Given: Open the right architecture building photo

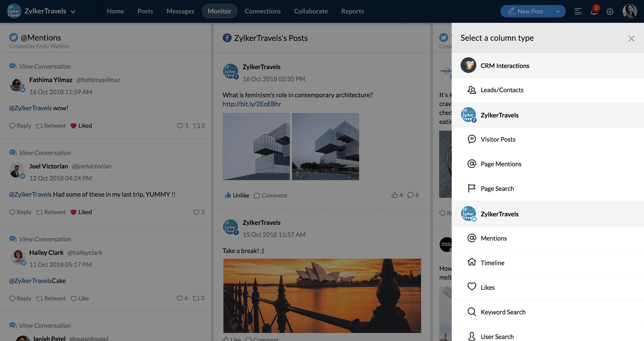Looking at the screenshot, I should (326, 147).
